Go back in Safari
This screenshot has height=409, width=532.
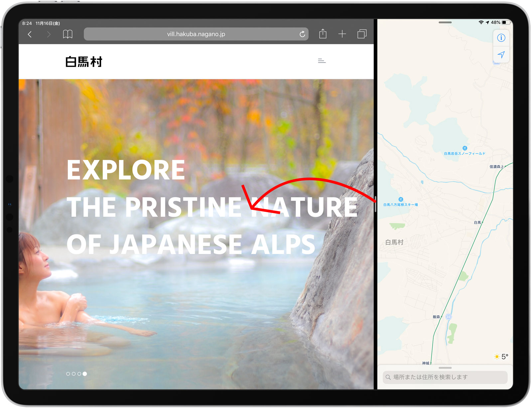point(30,34)
